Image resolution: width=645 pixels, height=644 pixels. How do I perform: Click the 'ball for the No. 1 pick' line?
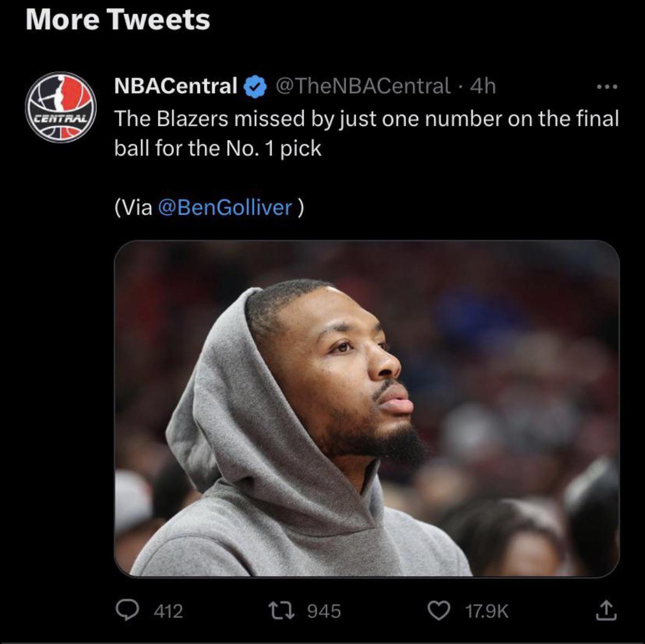pos(217,148)
